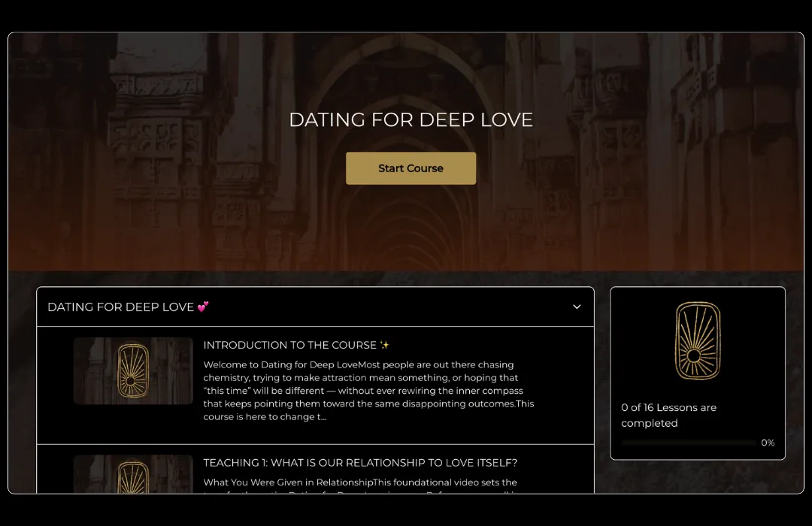Click the 'DATING FOR DEEP LOVE' section header text
812x526 pixels.
[128, 307]
